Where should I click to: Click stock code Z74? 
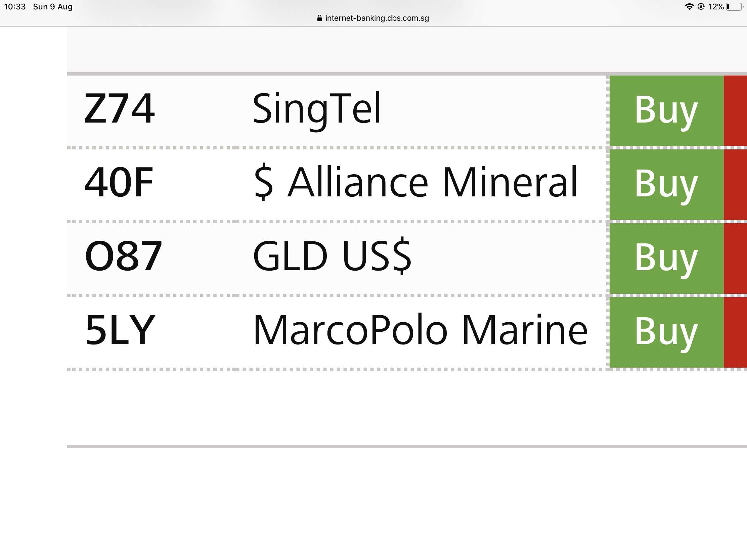120,109
